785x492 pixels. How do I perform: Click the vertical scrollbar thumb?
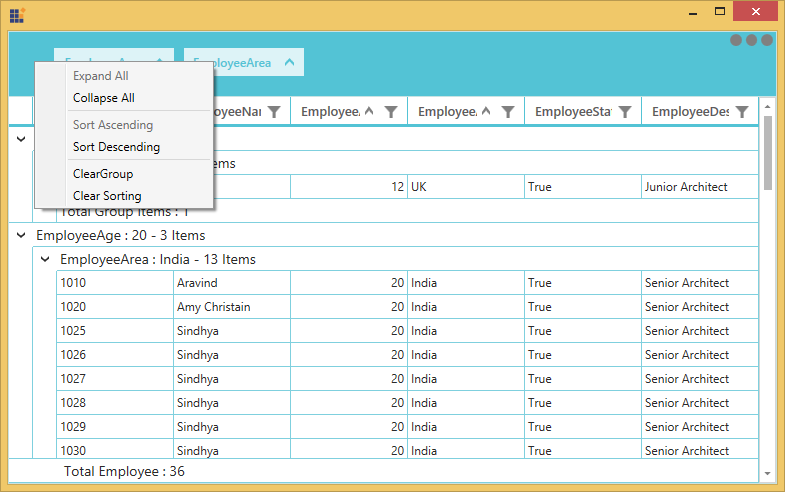(767, 150)
